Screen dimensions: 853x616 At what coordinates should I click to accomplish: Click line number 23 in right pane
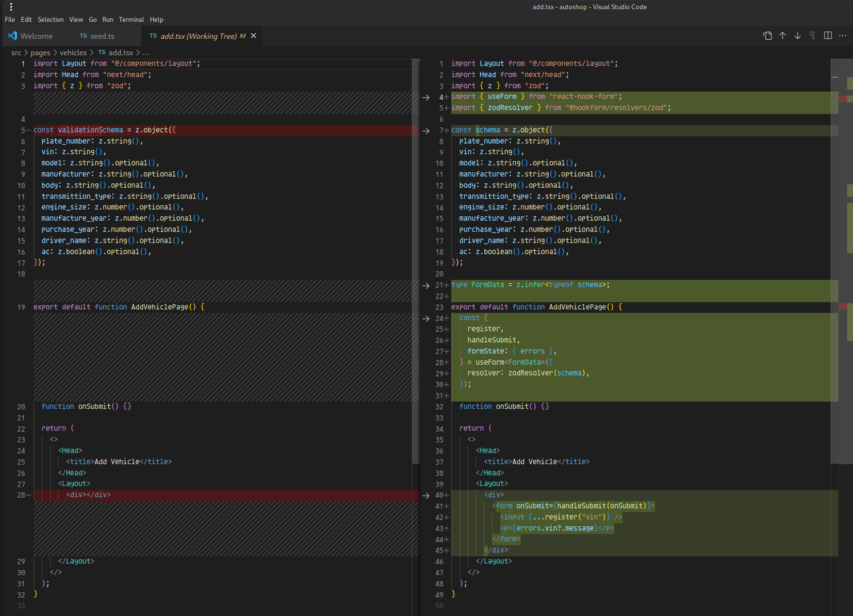[439, 307]
